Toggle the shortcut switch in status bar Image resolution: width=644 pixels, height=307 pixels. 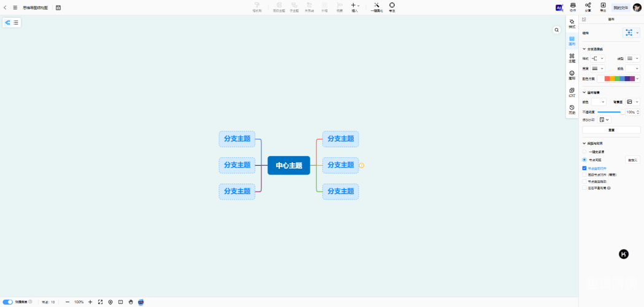[x=7, y=302]
